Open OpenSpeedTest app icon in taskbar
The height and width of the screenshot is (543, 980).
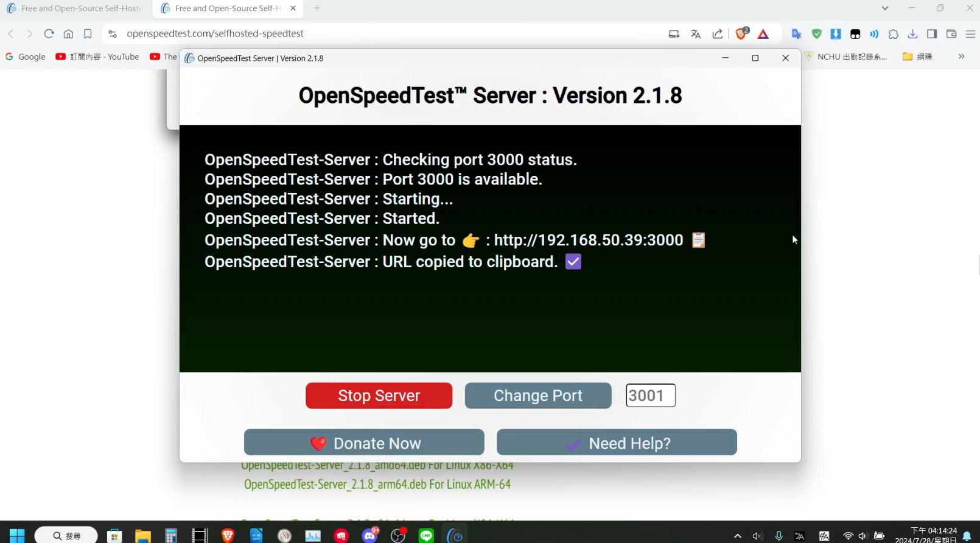click(455, 535)
